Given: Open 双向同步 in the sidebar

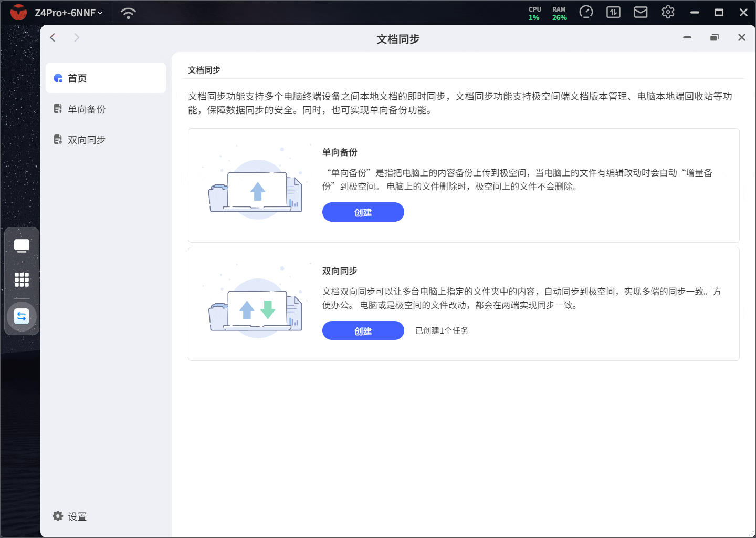Looking at the screenshot, I should point(106,140).
